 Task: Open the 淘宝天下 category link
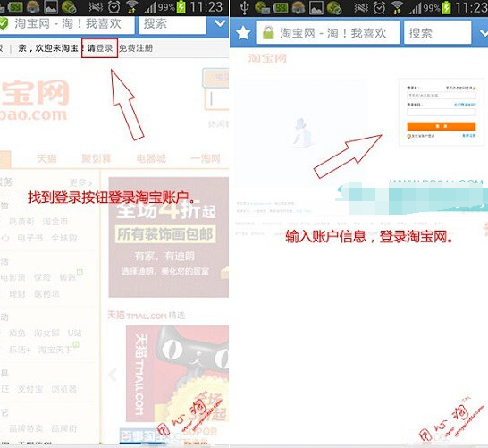pyautogui.click(x=55, y=350)
